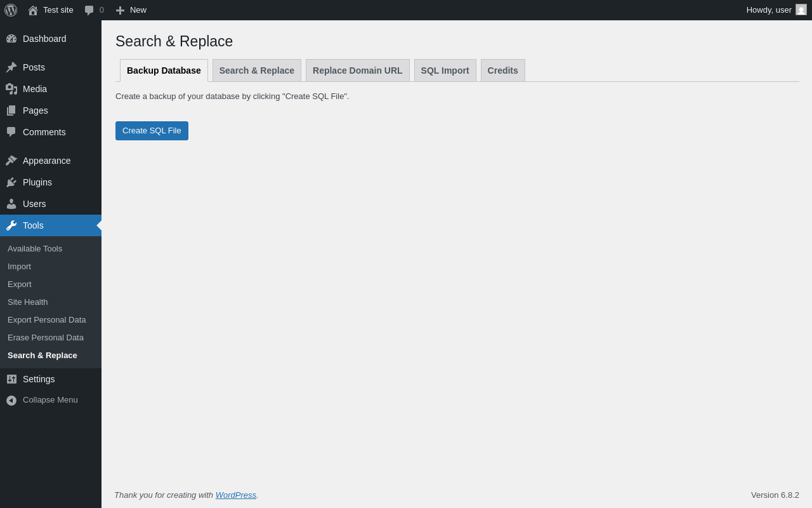Open the Settings menu label

39,379
